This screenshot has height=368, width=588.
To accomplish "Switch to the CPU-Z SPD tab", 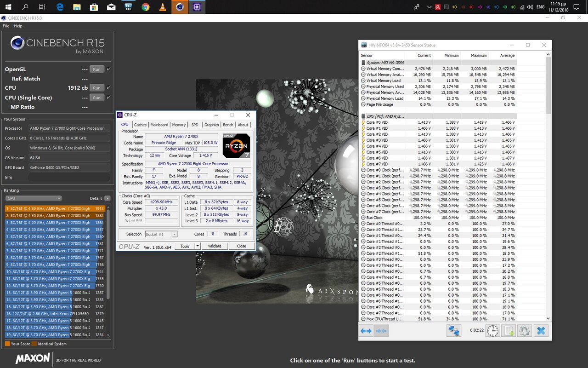I will tap(195, 125).
